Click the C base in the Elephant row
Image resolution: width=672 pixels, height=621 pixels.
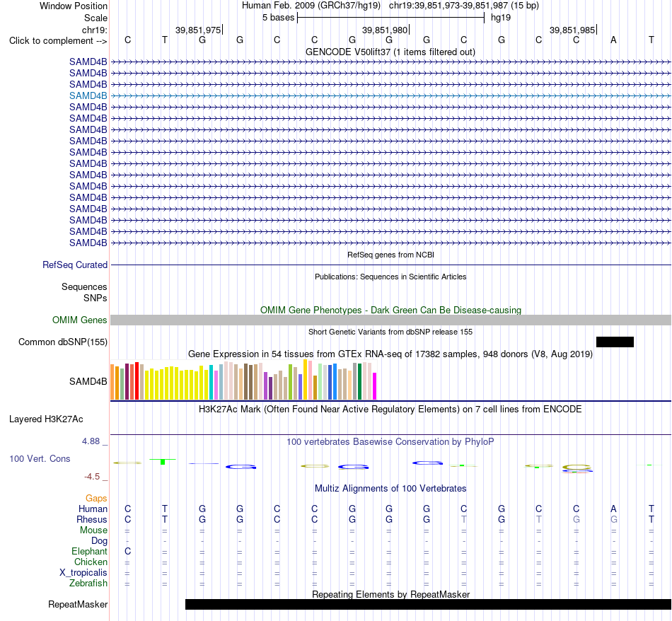point(128,551)
